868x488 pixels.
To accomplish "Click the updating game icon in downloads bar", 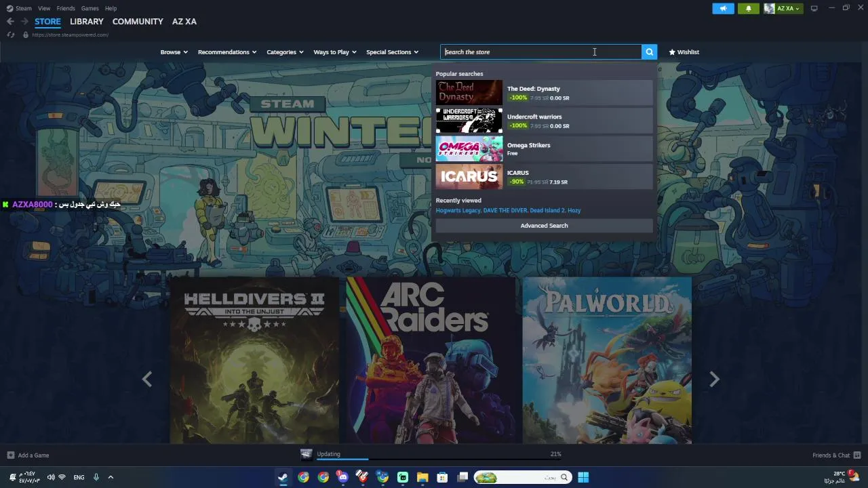I will tap(307, 455).
